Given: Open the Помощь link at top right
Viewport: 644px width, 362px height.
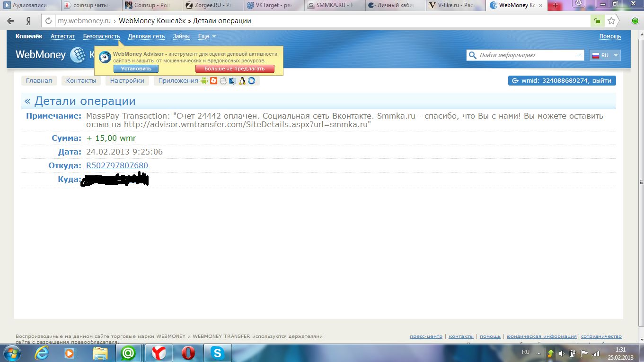Looking at the screenshot, I should [x=610, y=36].
